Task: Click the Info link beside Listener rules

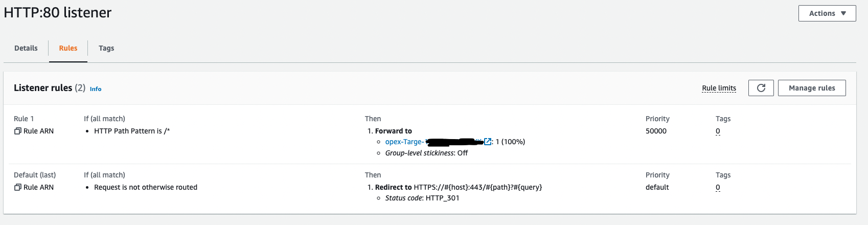Action: click(96, 89)
